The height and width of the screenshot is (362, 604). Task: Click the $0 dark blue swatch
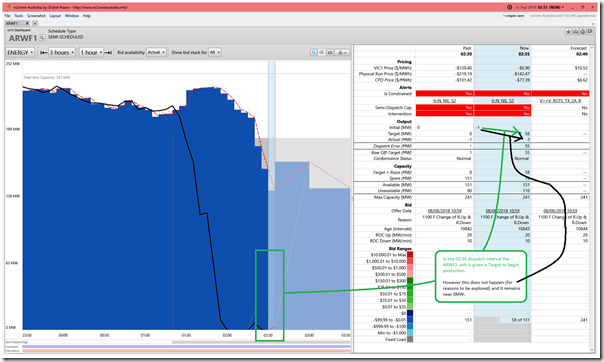(410, 313)
